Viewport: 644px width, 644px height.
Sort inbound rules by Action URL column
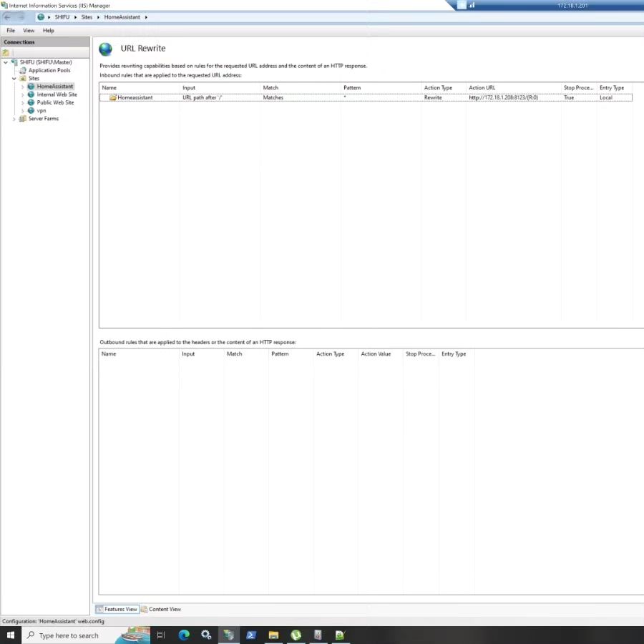[513, 88]
